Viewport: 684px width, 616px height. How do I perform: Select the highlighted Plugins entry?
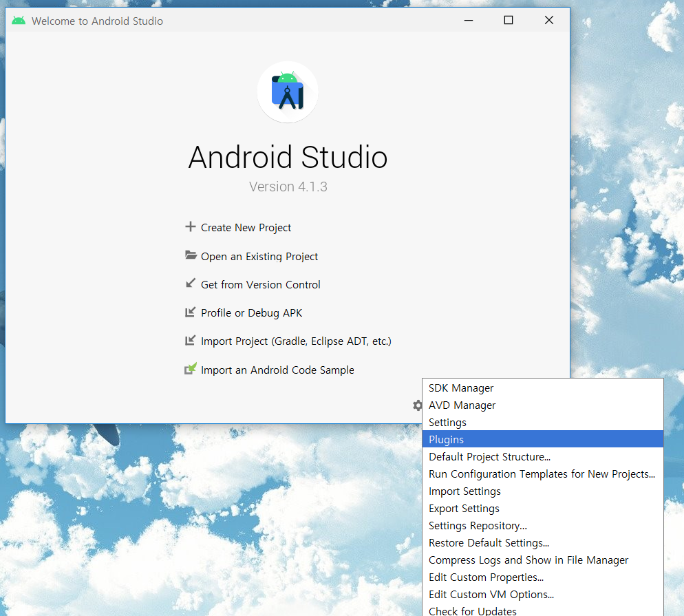click(543, 439)
